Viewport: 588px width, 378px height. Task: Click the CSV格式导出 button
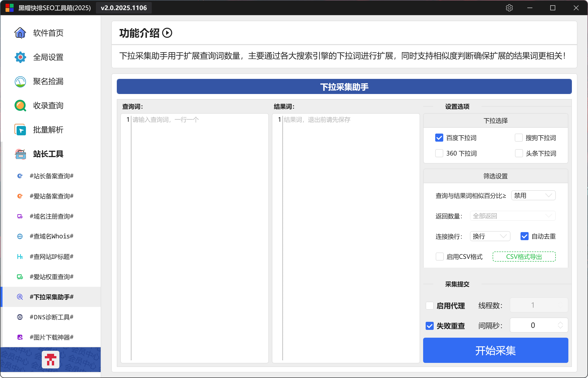(524, 257)
